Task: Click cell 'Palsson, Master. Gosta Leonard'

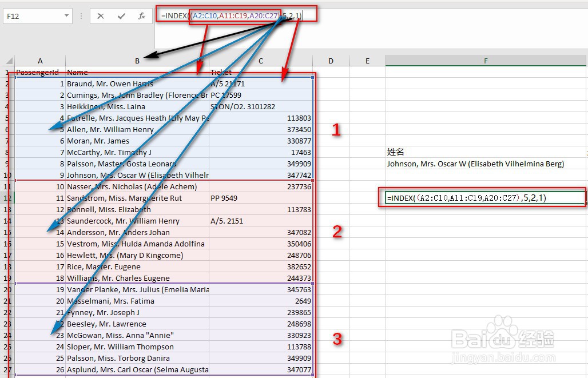Action: point(137,164)
